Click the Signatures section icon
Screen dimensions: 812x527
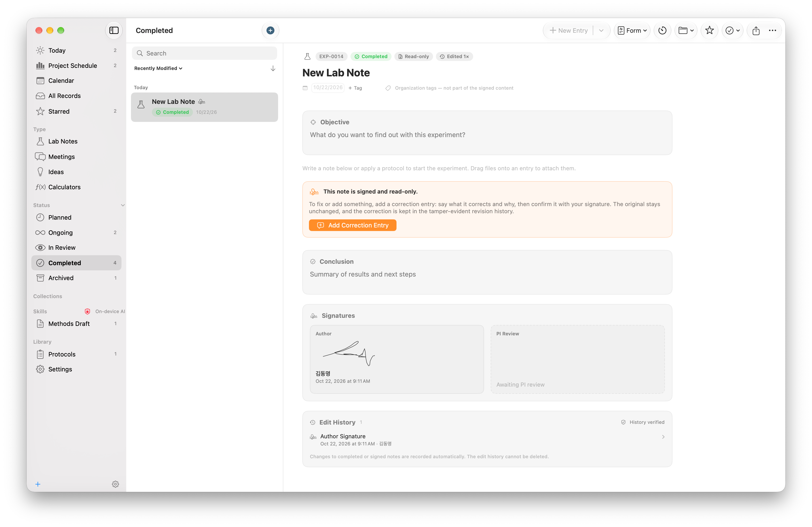click(313, 316)
